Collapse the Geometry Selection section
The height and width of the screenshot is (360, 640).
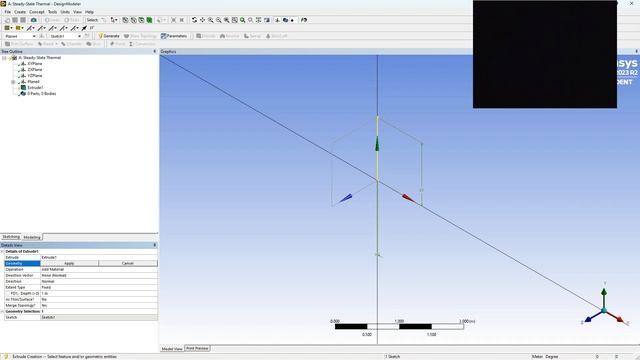point(2,311)
